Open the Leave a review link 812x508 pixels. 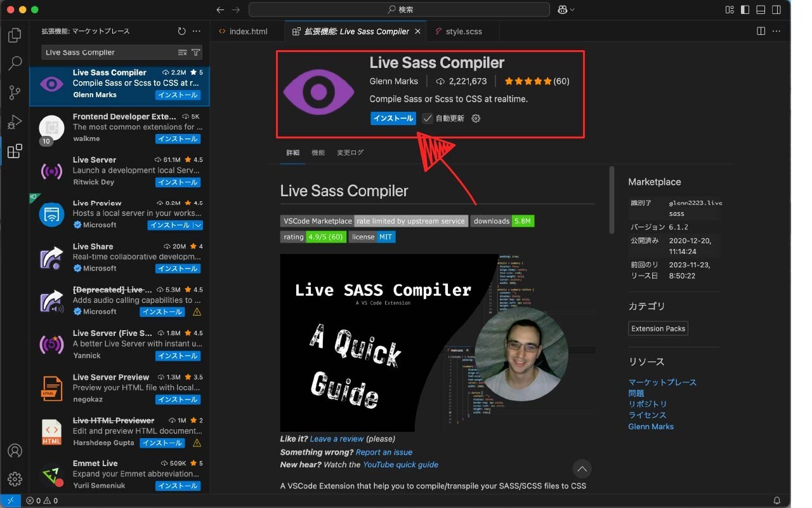tap(337, 439)
